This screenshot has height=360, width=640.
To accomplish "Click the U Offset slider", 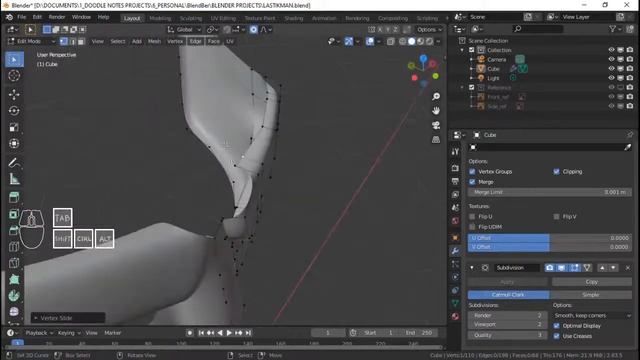I will [x=550, y=238].
